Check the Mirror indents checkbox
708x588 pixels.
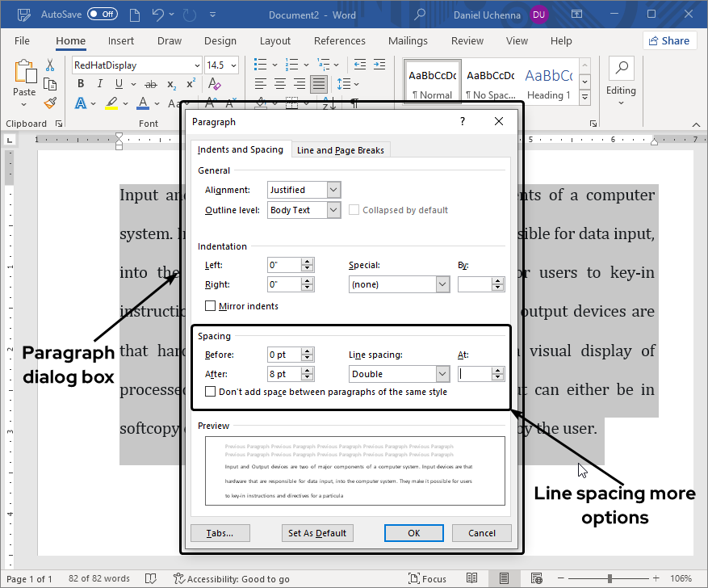(211, 306)
